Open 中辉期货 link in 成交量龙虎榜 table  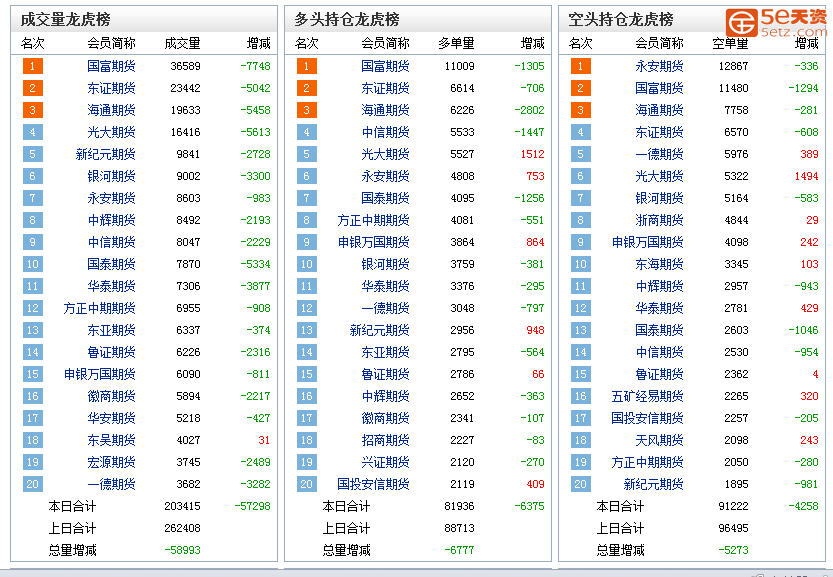111,220
